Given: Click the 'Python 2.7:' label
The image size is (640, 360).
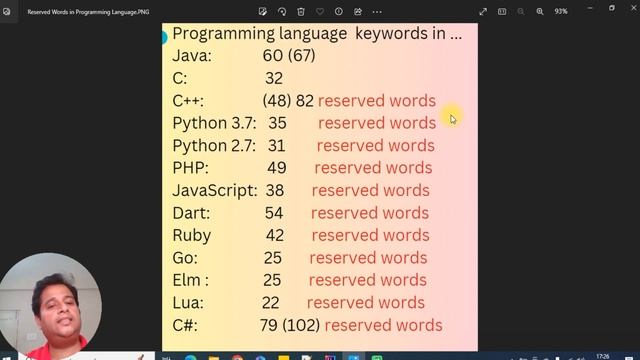Looking at the screenshot, I should [214, 146].
